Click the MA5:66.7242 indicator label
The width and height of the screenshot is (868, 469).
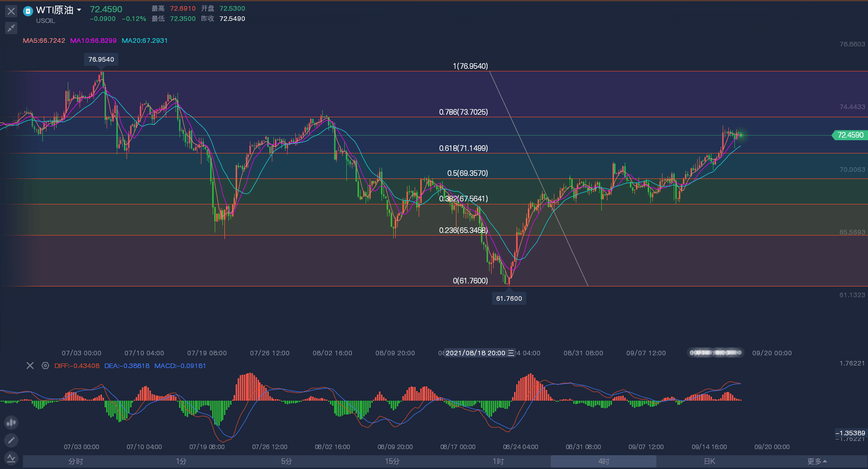(44, 41)
